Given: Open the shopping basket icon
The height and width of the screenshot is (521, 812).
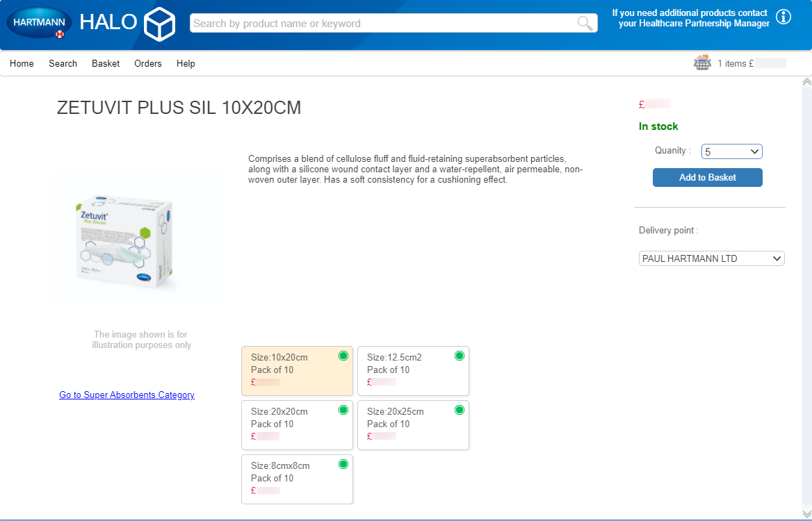Looking at the screenshot, I should click(702, 63).
